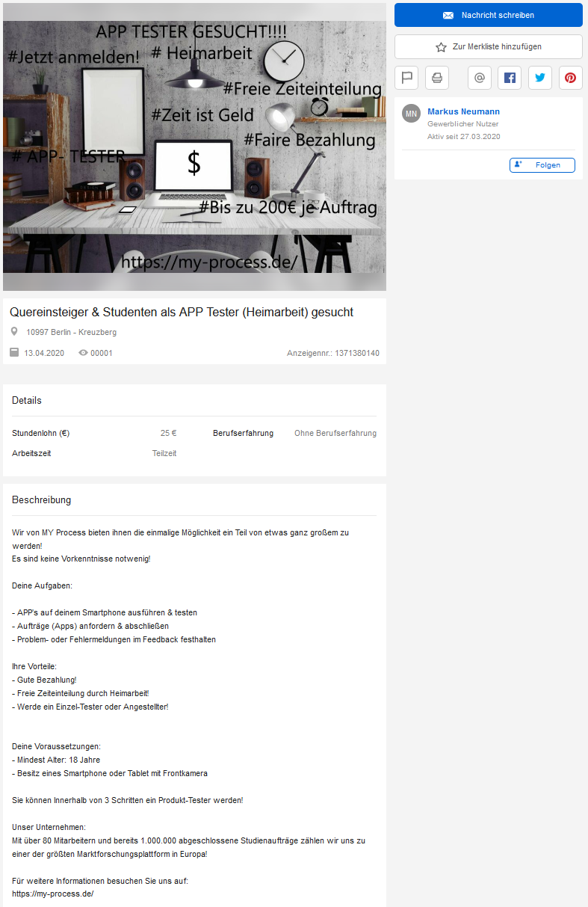Click the Beschreibung section heading
This screenshot has width=588, height=907.
coord(42,499)
